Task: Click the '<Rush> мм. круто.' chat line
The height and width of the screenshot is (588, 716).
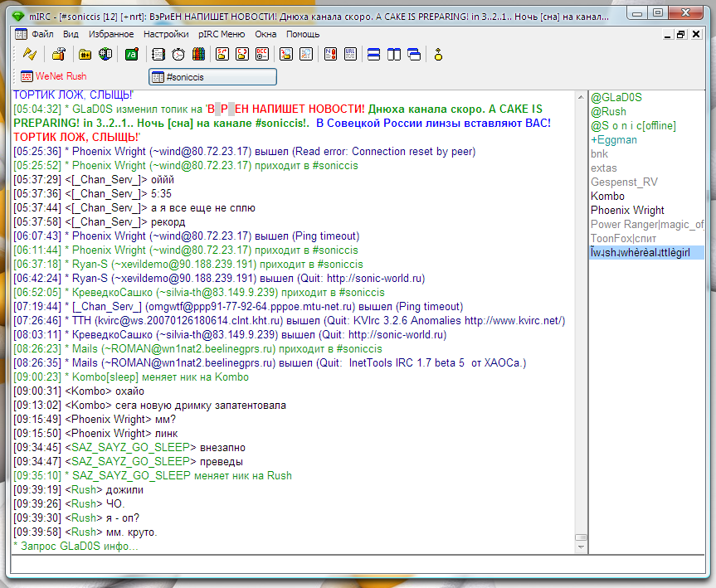Action: coord(85,532)
